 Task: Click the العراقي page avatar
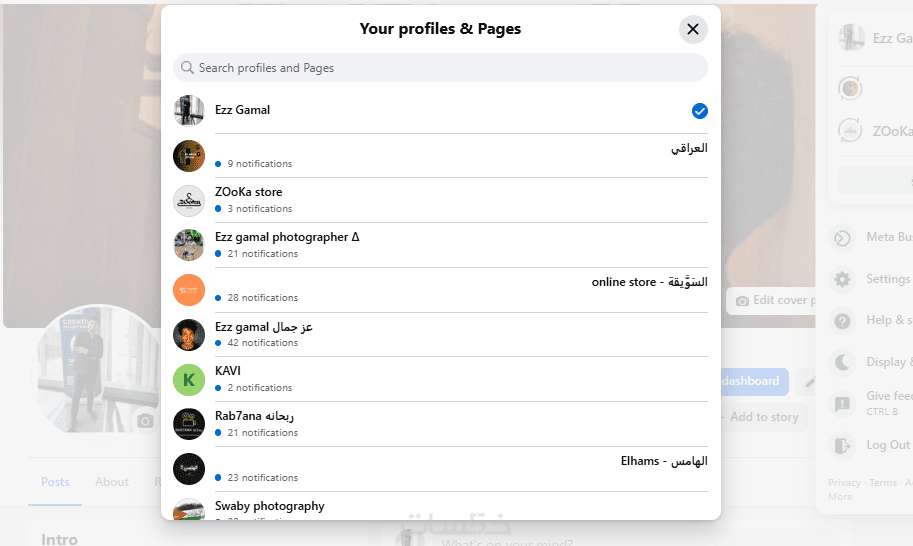189,156
